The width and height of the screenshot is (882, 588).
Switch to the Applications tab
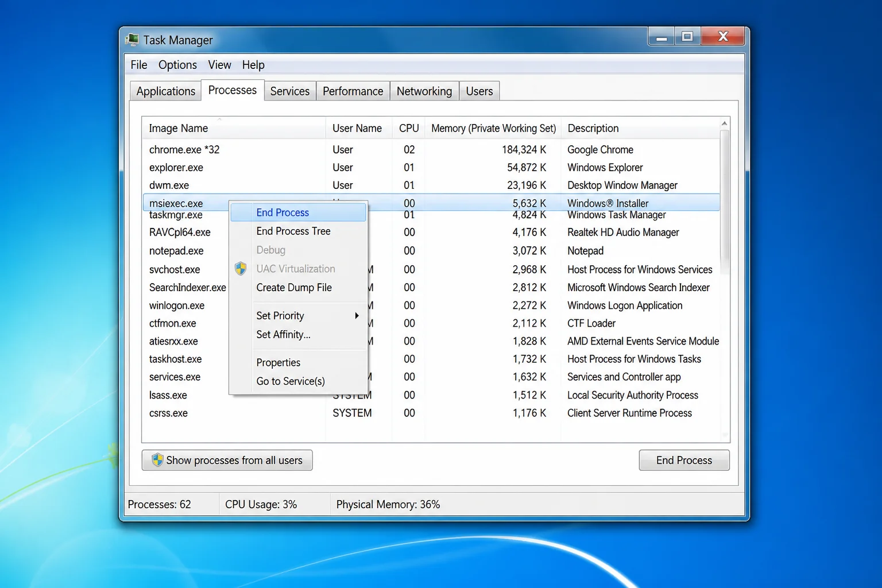click(165, 91)
